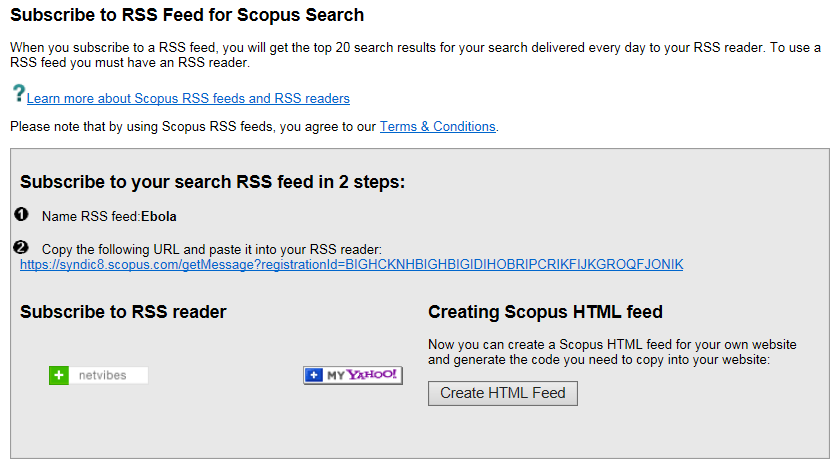Image resolution: width=837 pixels, height=469 pixels.
Task: Click the Ebola feed name text
Action: pos(159,216)
